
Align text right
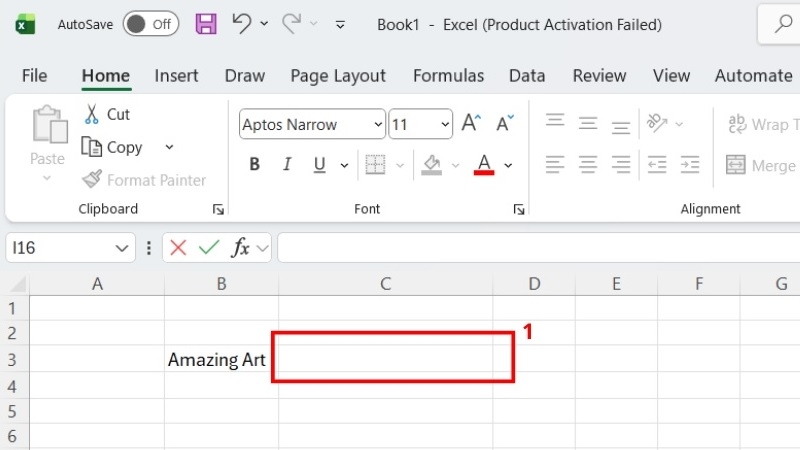[621, 164]
